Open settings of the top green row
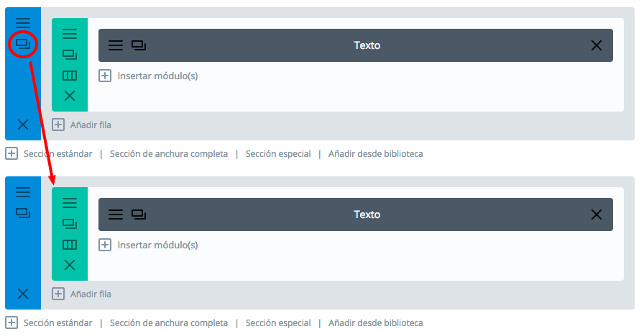 [70, 33]
